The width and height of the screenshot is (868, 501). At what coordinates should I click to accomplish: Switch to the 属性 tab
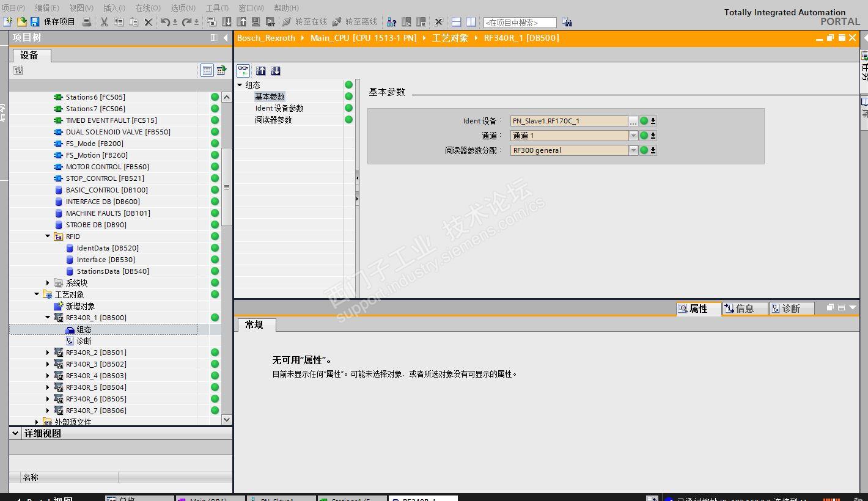coord(699,309)
